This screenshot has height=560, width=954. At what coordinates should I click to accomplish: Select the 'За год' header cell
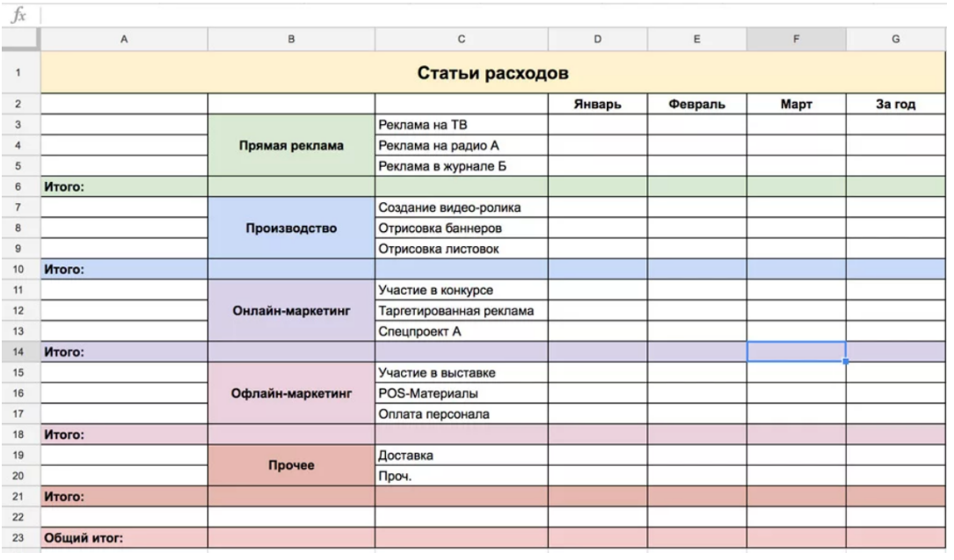896,104
